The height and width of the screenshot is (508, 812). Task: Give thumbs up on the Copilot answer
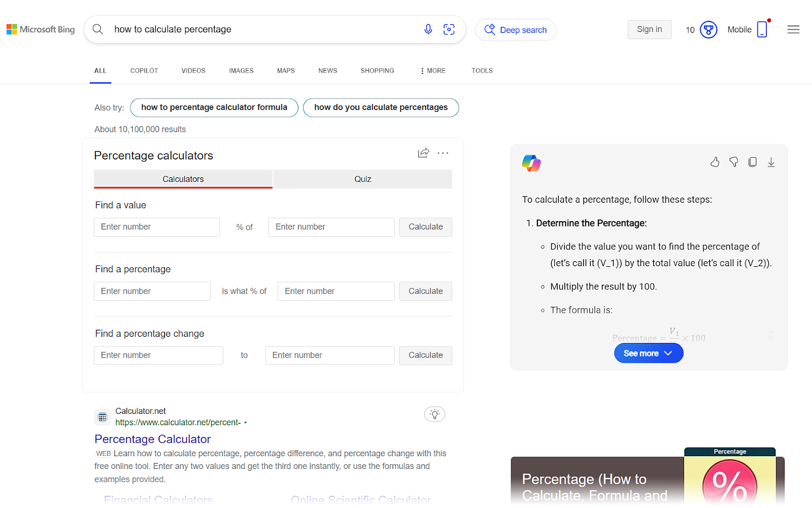coord(715,162)
